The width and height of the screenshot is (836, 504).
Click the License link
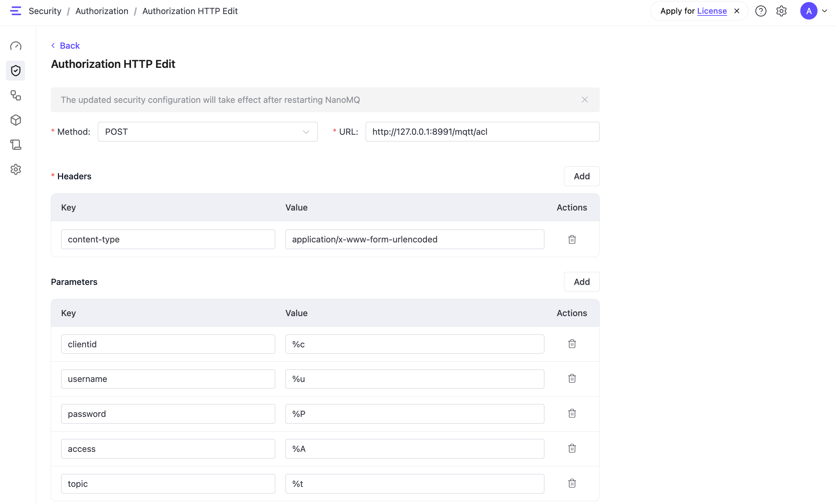pos(712,11)
